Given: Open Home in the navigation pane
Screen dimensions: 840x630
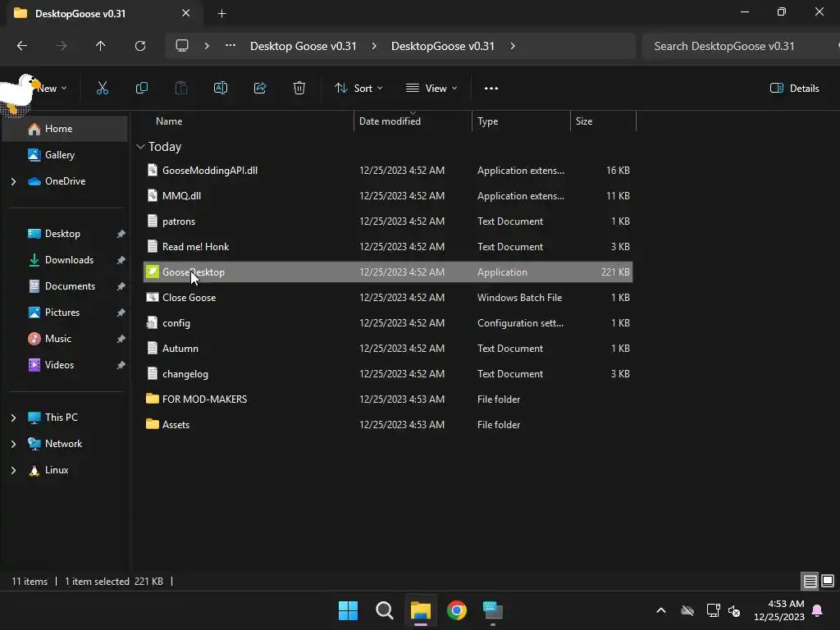Looking at the screenshot, I should coord(66,129).
